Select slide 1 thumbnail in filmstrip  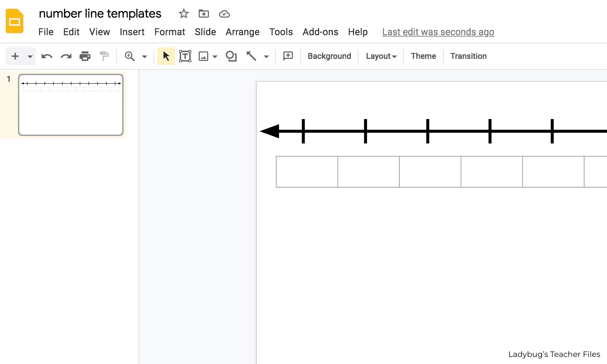(71, 105)
